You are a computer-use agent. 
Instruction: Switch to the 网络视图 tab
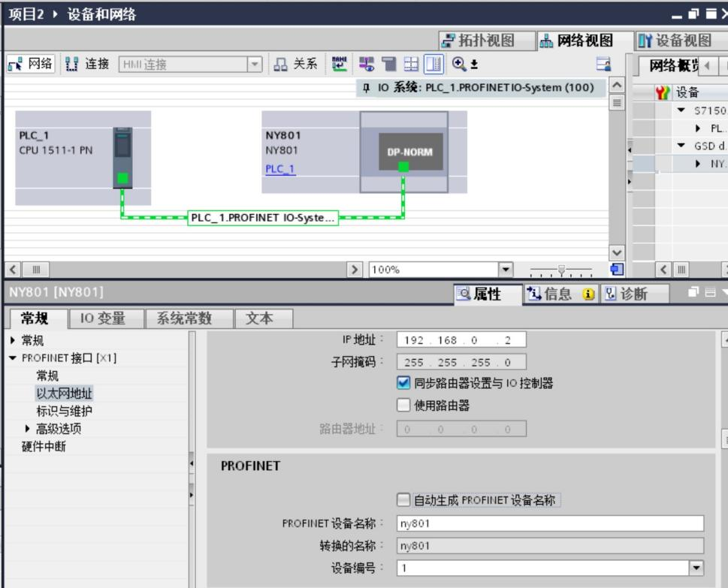(585, 41)
